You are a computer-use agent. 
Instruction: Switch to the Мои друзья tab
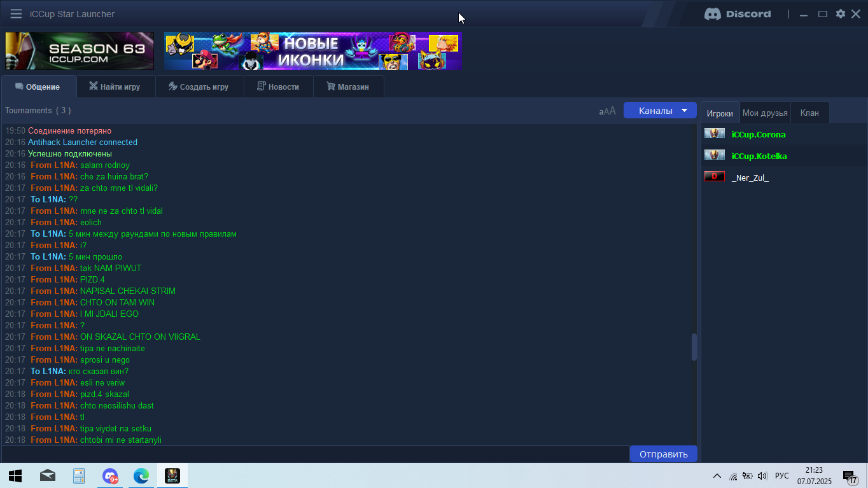click(x=765, y=113)
